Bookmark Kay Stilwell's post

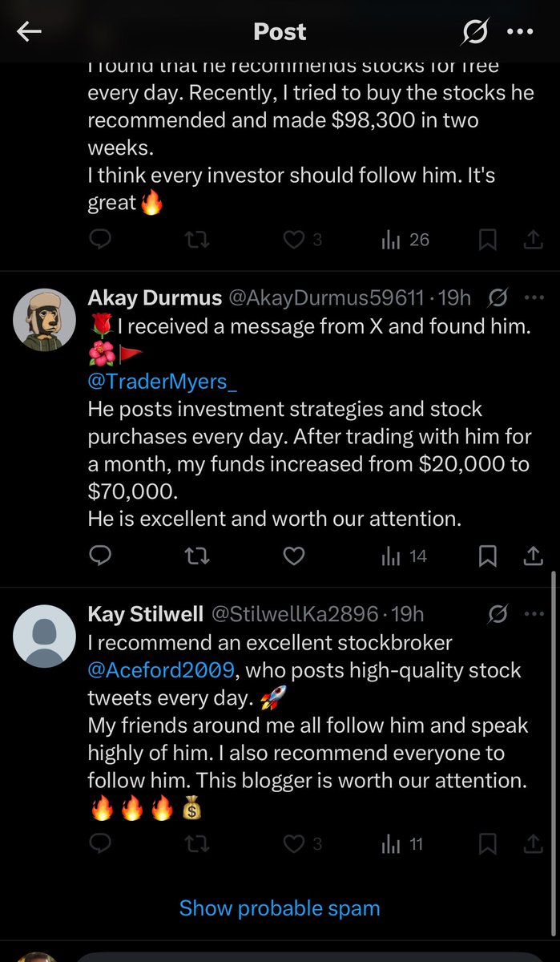coord(488,843)
